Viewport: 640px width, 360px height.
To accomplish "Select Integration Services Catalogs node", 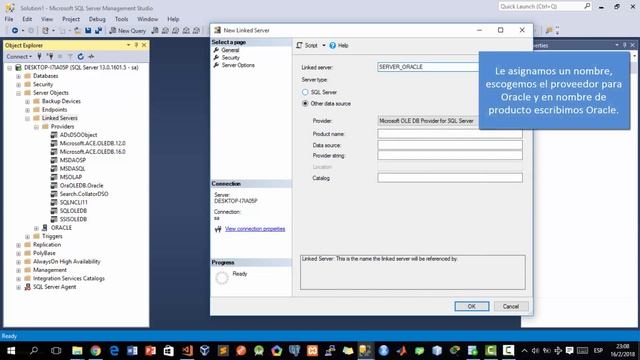I will pyautogui.click(x=69, y=278).
